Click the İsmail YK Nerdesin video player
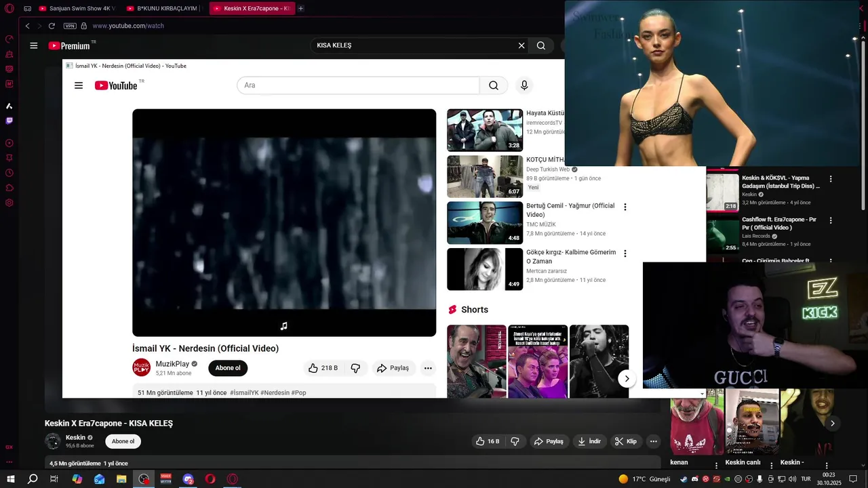 click(x=284, y=222)
